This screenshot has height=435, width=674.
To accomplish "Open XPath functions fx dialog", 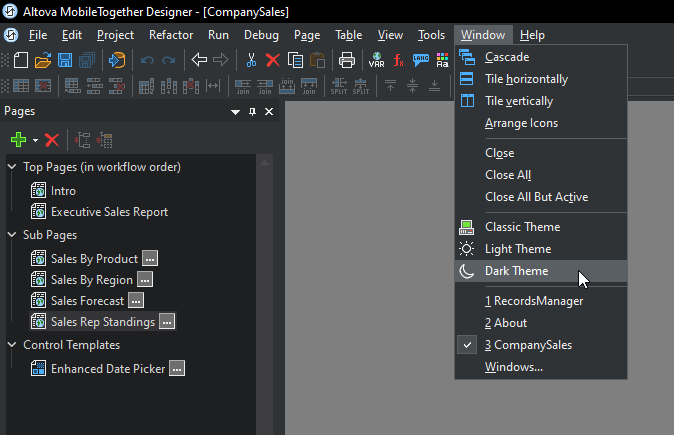I will 398,60.
